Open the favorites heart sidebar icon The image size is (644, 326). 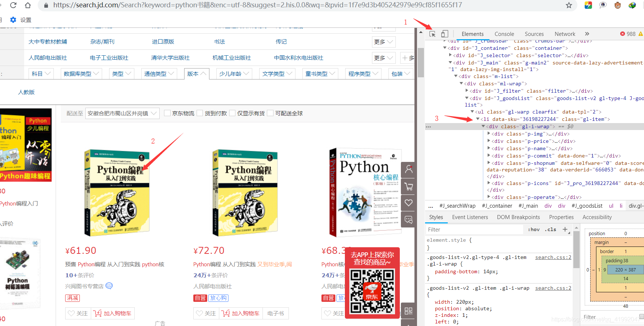(x=409, y=203)
